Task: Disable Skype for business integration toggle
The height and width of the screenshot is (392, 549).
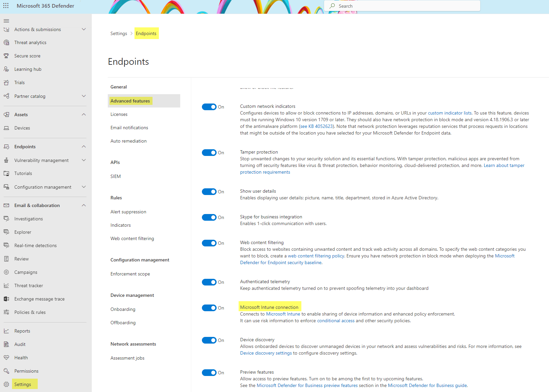Action: tap(209, 217)
